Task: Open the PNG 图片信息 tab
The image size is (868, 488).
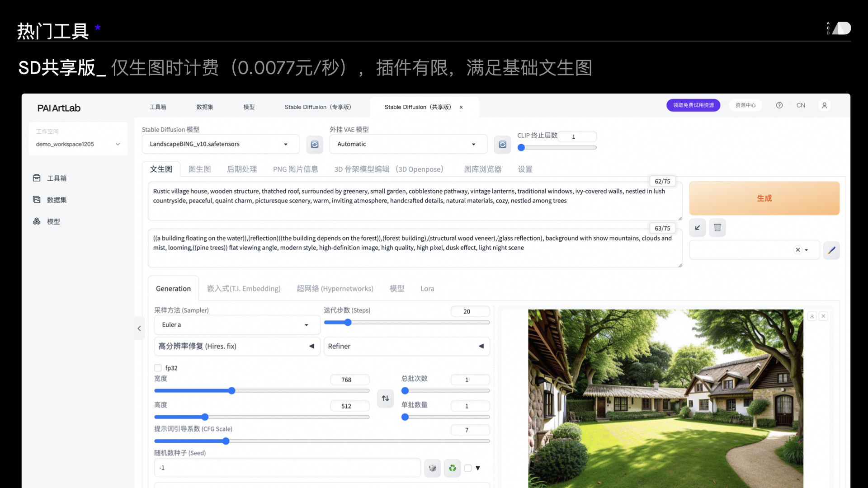Action: [296, 169]
